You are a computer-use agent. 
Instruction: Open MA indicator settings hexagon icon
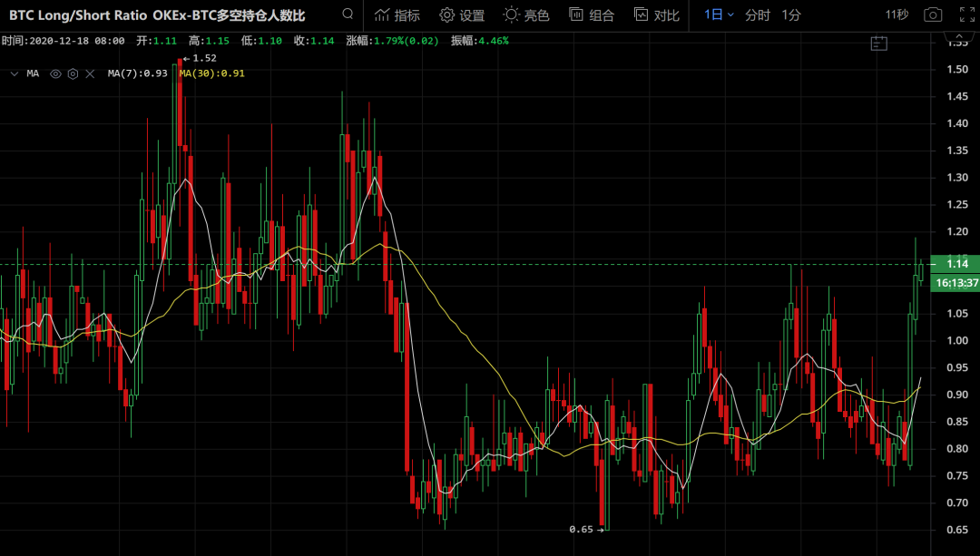point(73,73)
